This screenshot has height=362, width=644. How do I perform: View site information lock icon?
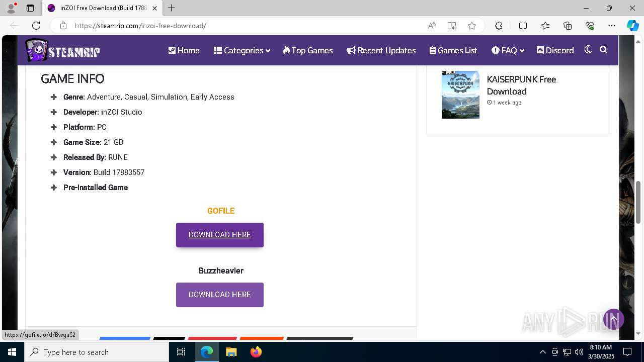coord(63,26)
